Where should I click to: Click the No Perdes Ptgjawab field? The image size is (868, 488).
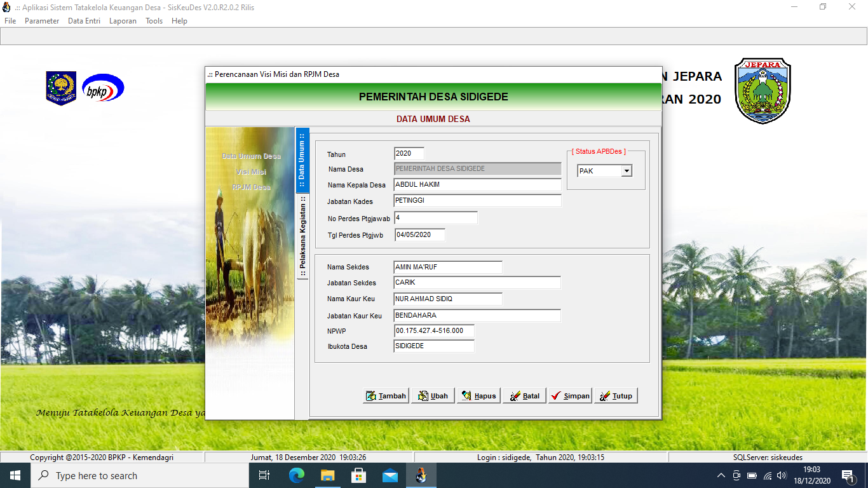coord(435,218)
